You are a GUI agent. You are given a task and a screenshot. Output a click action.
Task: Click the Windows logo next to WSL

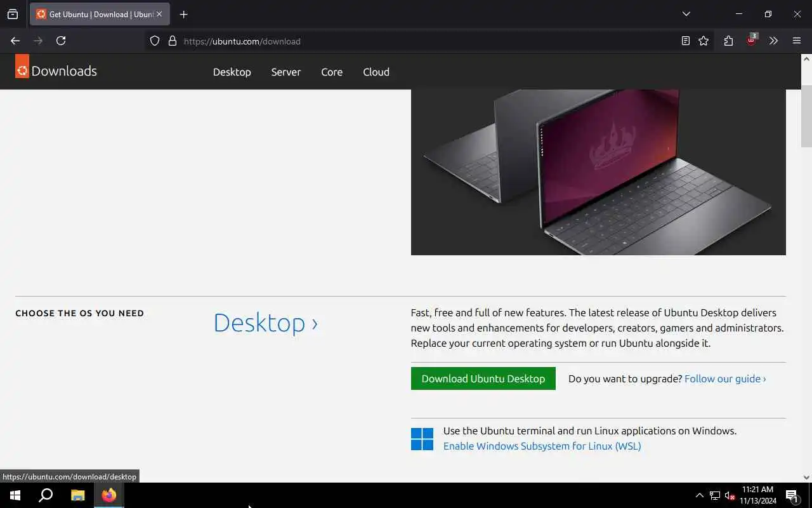coord(422,439)
